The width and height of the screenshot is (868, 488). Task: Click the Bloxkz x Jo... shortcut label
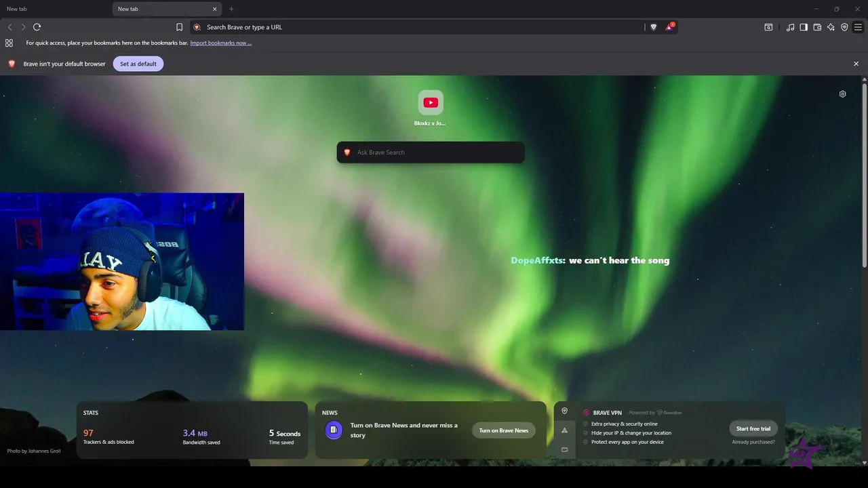coord(431,123)
